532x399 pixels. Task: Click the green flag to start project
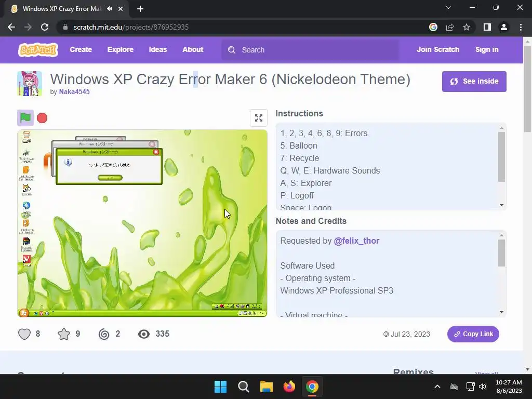[25, 118]
